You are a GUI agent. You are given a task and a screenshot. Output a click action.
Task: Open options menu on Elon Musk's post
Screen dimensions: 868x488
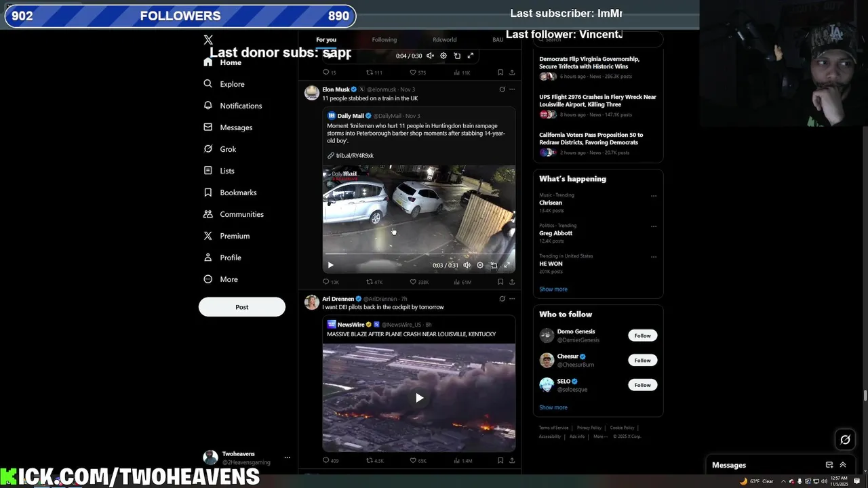(x=512, y=89)
